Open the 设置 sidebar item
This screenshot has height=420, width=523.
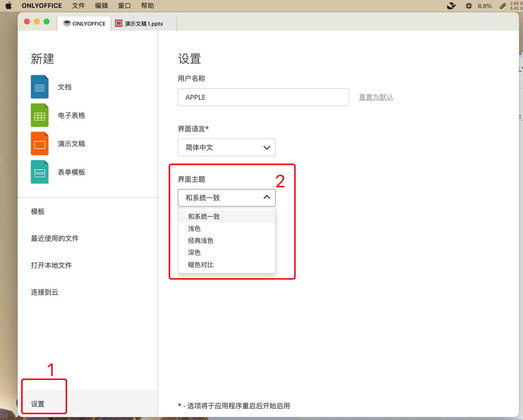[88, 404]
